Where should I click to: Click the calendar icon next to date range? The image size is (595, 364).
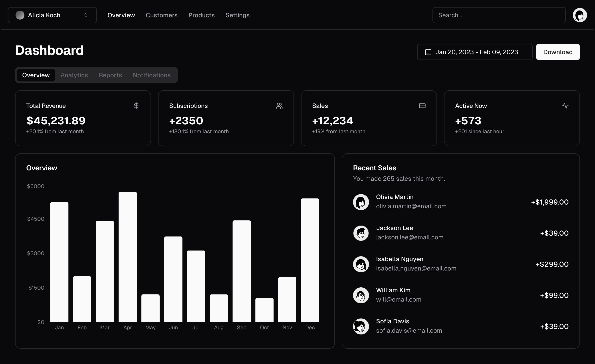coord(428,52)
